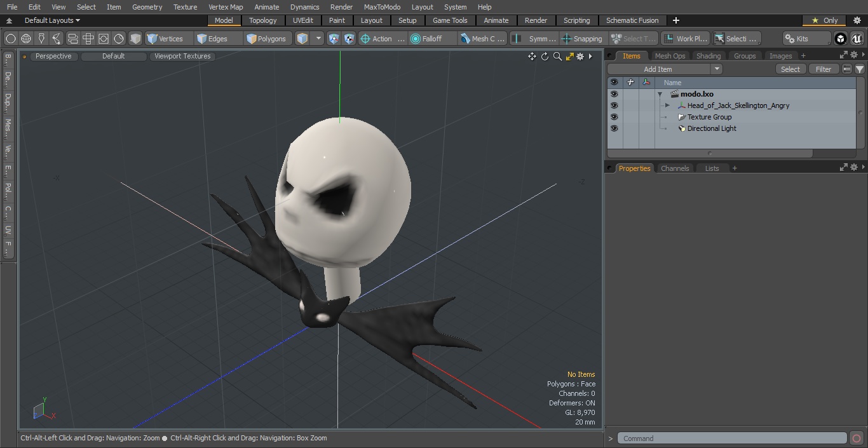
Task: Click the pivot cube icon beside Action
Action: click(x=349, y=39)
